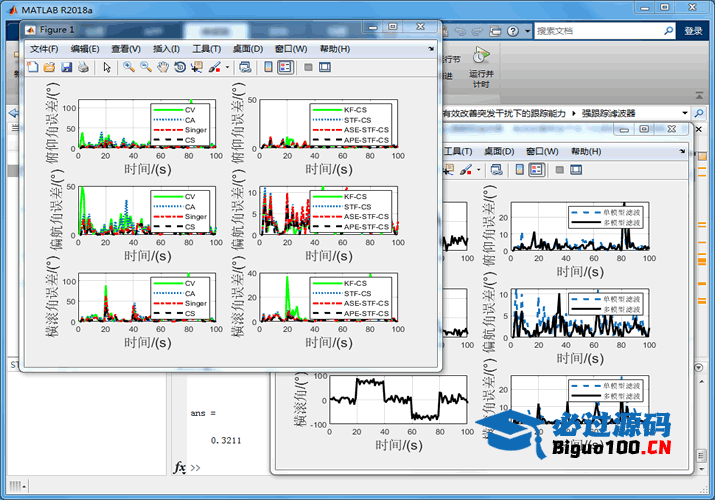Viewport: 715px width, 500px height.
Task: Select Data Cursor tool in Figure 1
Action: pos(197,67)
